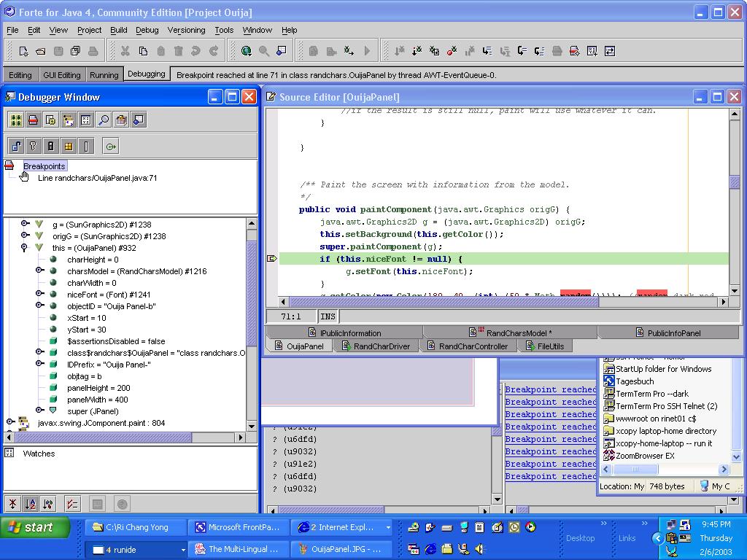747x560 pixels.
Task: Click the Cut scissors icon
Action: coord(125,51)
